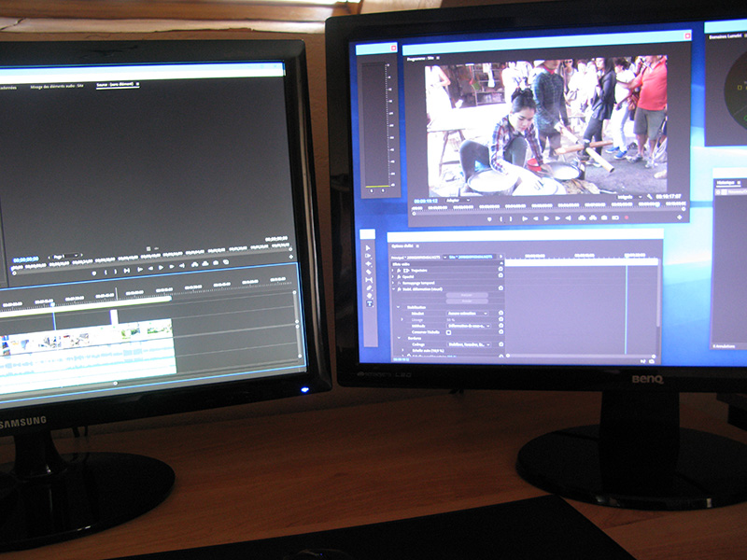
Task: Open Source monitor button editor plus
Action: 291,257
